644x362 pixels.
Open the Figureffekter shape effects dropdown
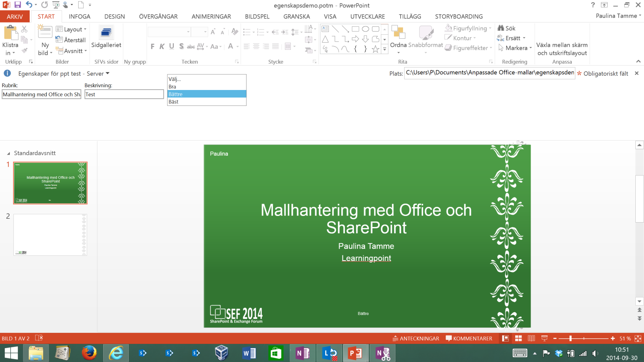[x=469, y=48]
